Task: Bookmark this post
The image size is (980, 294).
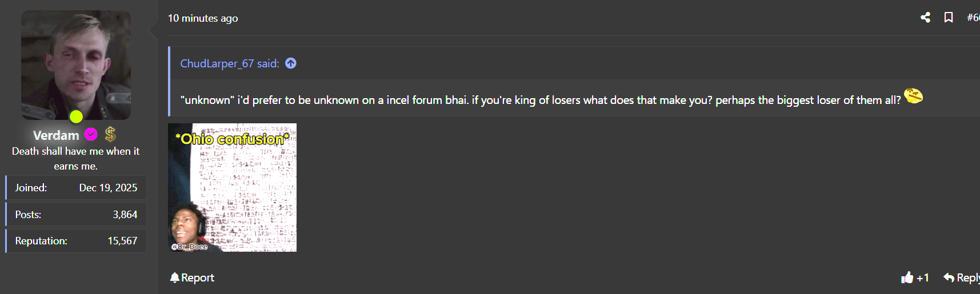Action: (949, 18)
